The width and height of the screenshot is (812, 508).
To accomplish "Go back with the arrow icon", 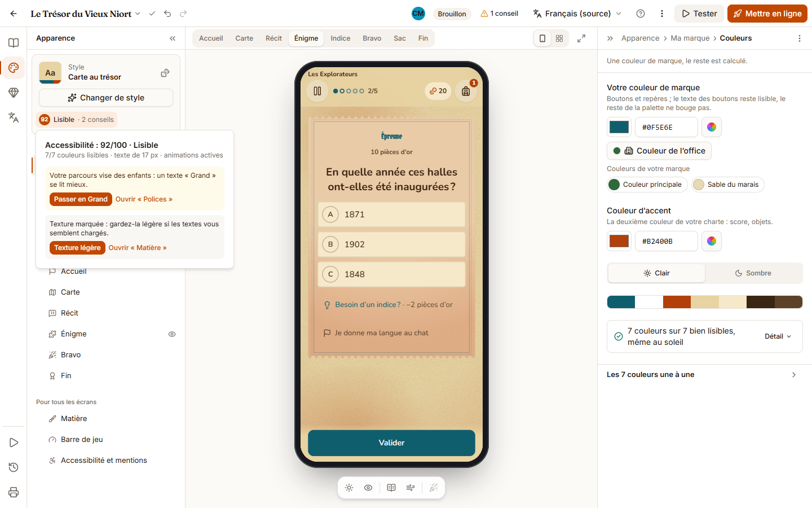I will (14, 14).
